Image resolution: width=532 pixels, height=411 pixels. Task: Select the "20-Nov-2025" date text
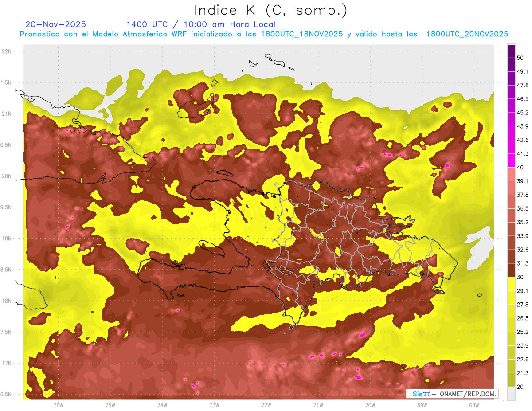point(56,24)
